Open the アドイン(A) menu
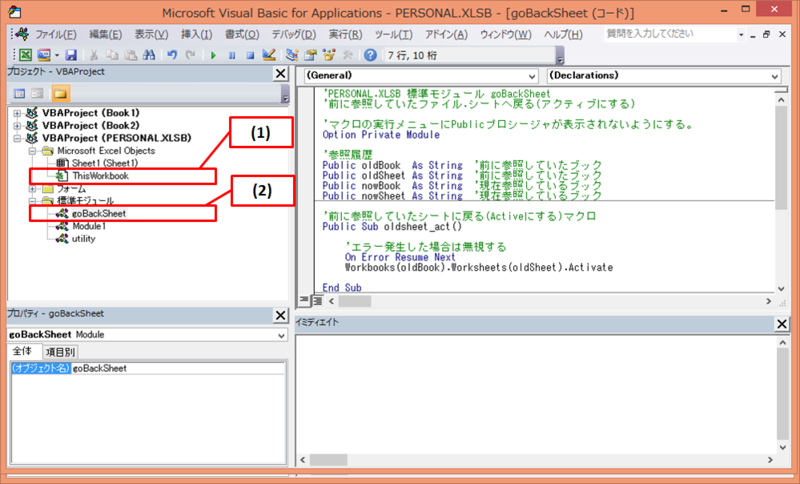Image resolution: width=800 pixels, height=484 pixels. tap(446, 35)
